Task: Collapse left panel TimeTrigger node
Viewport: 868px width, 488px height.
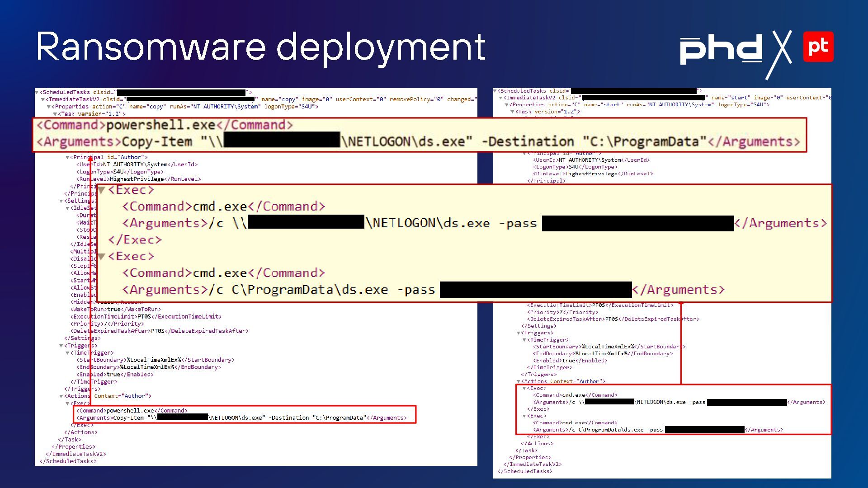Action: tap(67, 353)
